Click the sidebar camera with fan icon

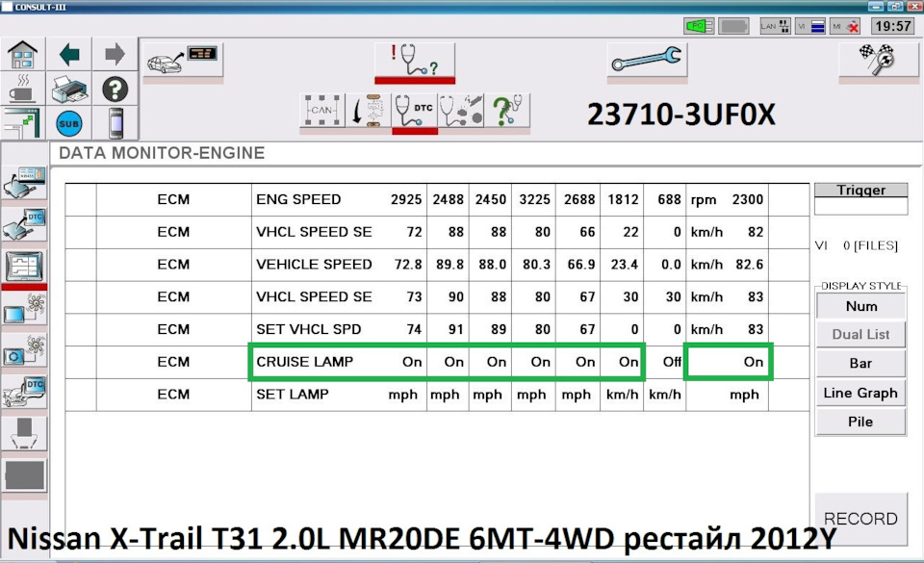tap(24, 351)
